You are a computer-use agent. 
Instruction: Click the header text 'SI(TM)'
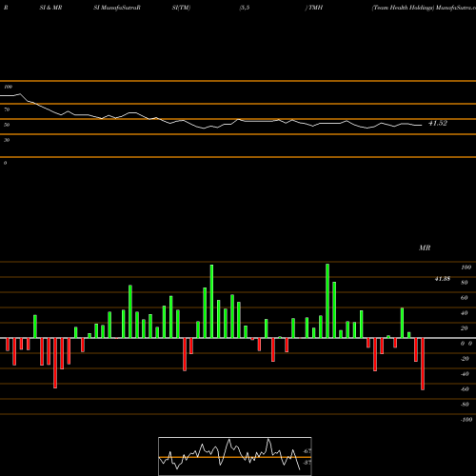click(x=181, y=8)
